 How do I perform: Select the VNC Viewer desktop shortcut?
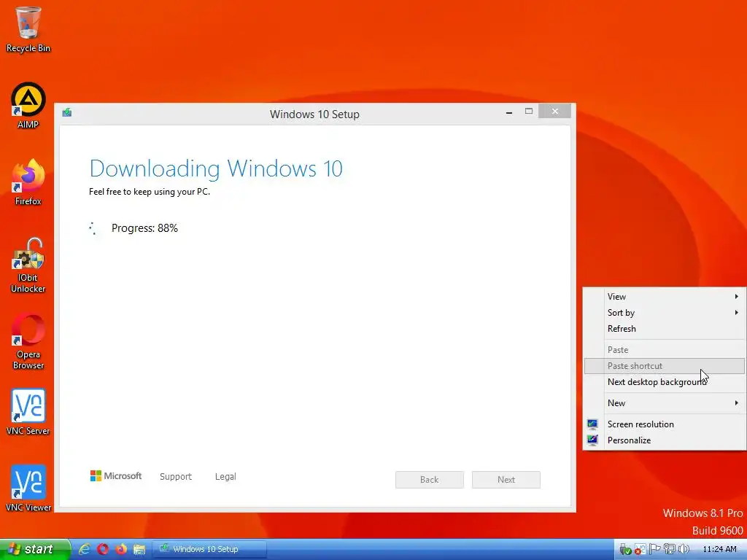28,489
